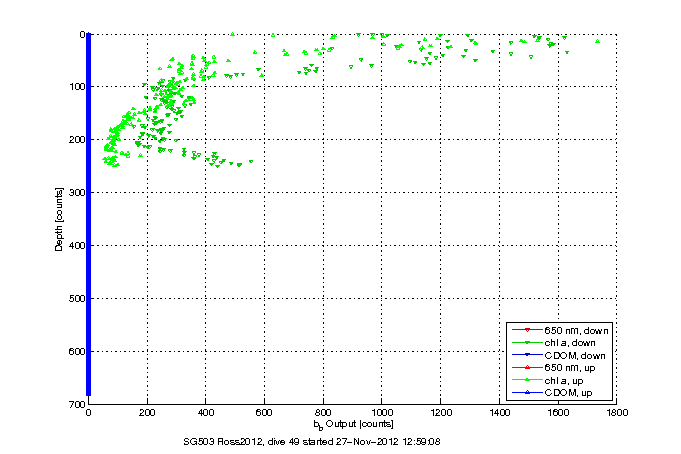This screenshot has height=454, width=681.
Task: Click the '650 nm, down' legend entry
Action: [576, 331]
